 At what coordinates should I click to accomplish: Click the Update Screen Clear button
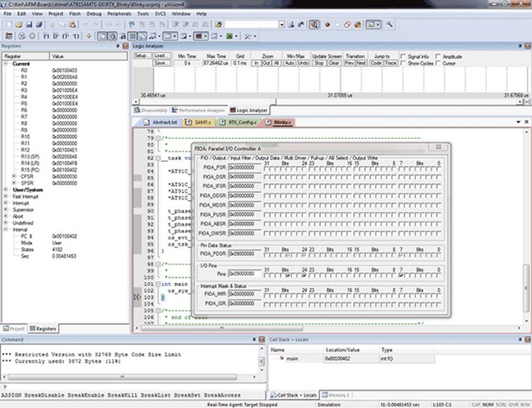[334, 63]
